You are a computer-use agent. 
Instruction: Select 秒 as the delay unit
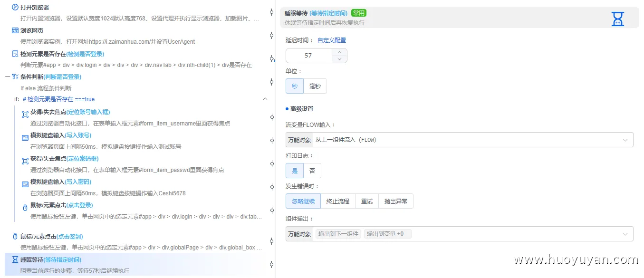coord(295,86)
